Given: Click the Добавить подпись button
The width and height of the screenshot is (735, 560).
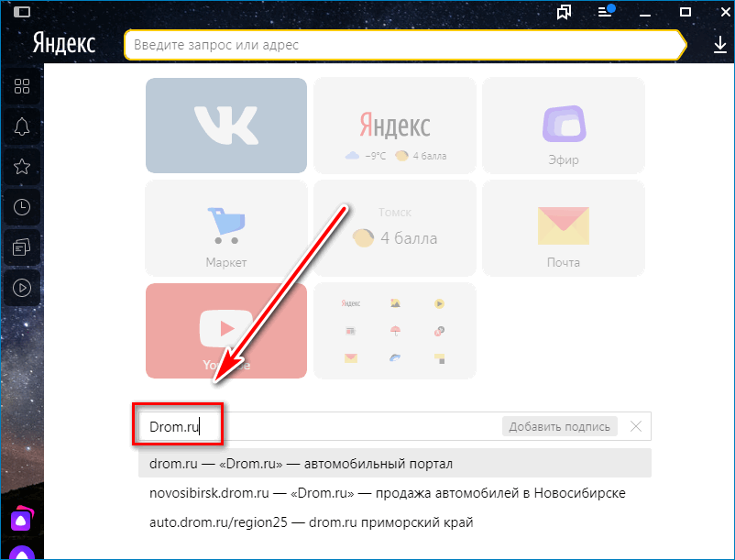Looking at the screenshot, I should coord(559,425).
